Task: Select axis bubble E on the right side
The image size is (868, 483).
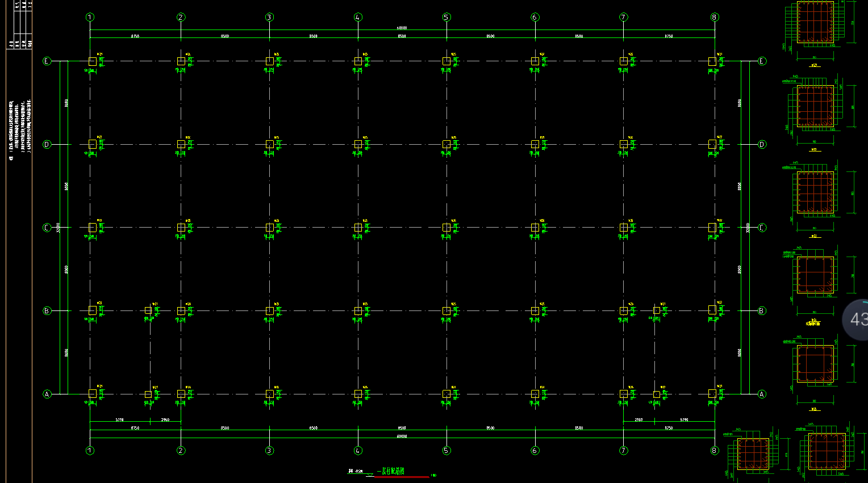Action: coord(762,61)
